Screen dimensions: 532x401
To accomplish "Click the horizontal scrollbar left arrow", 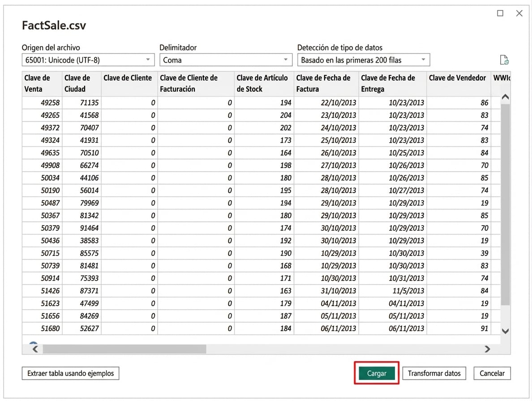I will point(35,349).
